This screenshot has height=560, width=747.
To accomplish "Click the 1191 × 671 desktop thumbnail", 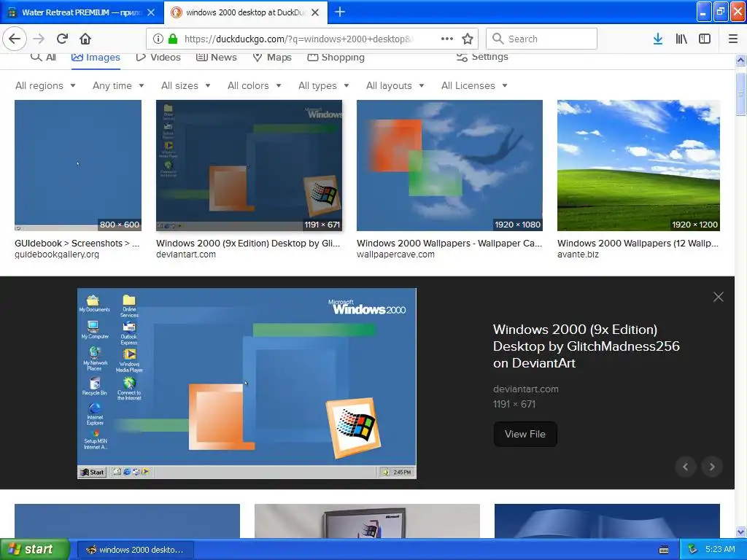I will [249, 166].
